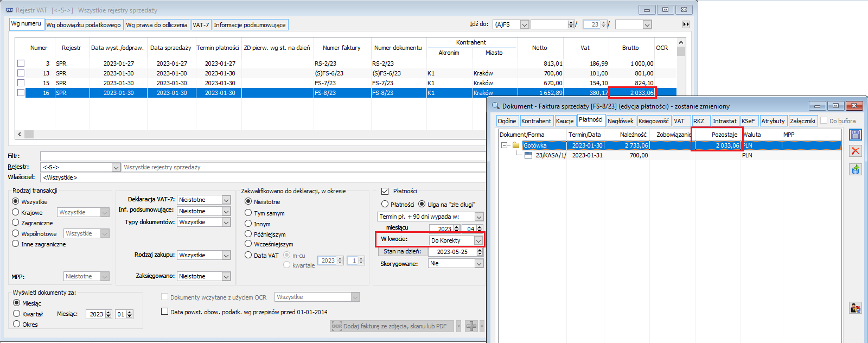Choose the Data VAT radio button
This screenshot has height=343, width=868.
tap(248, 255)
